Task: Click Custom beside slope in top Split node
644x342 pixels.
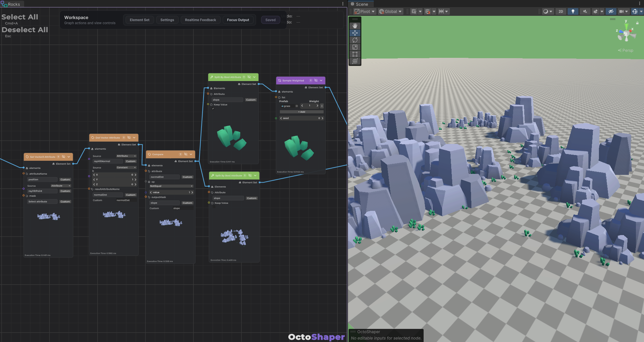Action: click(251, 100)
